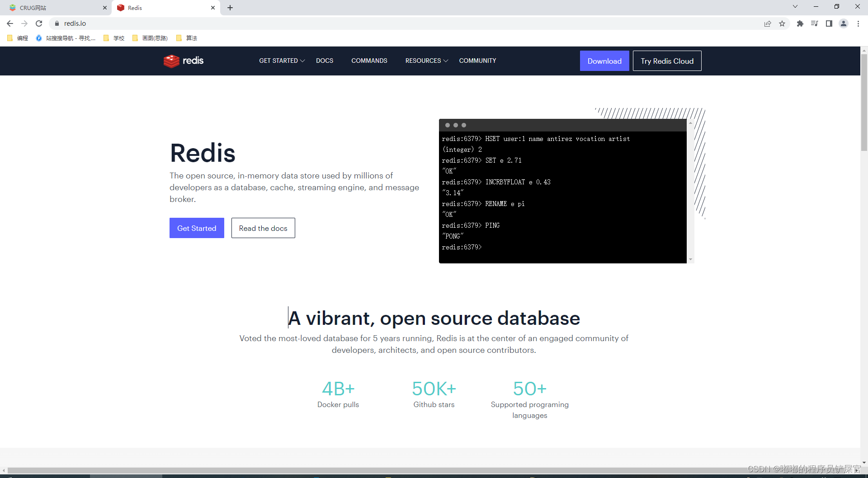868x478 pixels.
Task: Open the 学校 bookmark folder
Action: (x=114, y=38)
